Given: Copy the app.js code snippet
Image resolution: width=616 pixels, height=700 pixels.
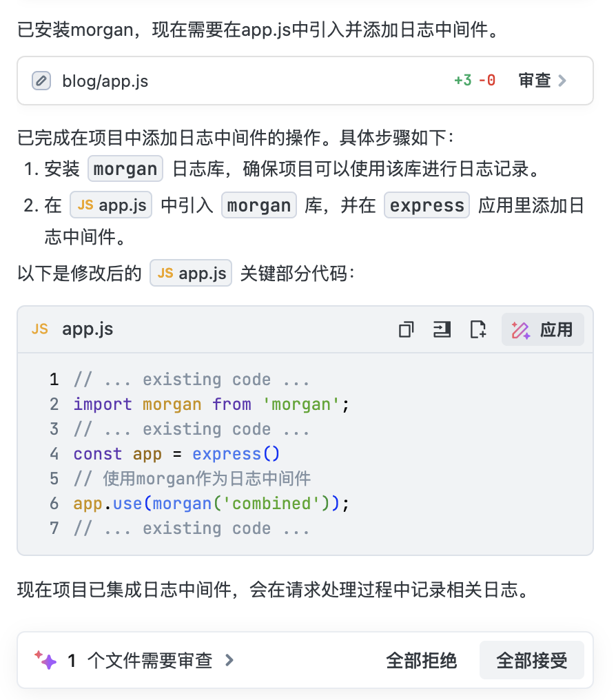Looking at the screenshot, I should click(x=406, y=329).
